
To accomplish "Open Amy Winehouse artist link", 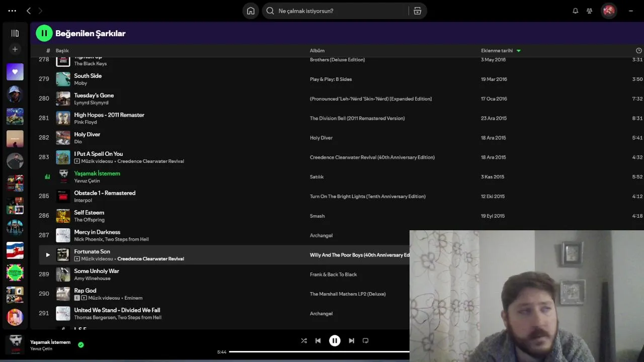I will [92, 279].
